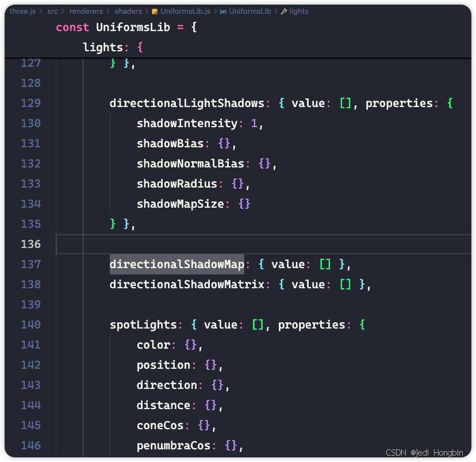Viewport: 476px width, 462px height.
Task: Click the penumbraCos property on line 146
Action: pyautogui.click(x=174, y=445)
